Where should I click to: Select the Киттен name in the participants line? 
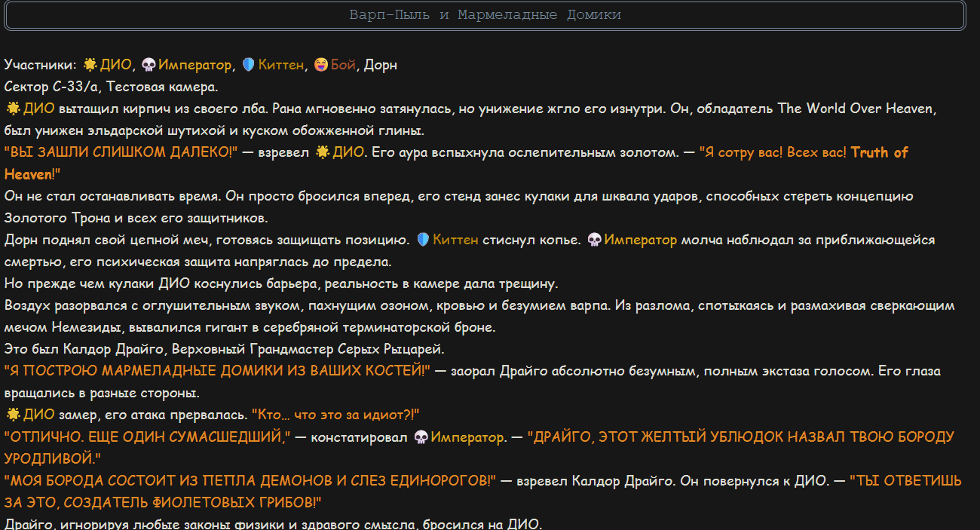point(281,65)
